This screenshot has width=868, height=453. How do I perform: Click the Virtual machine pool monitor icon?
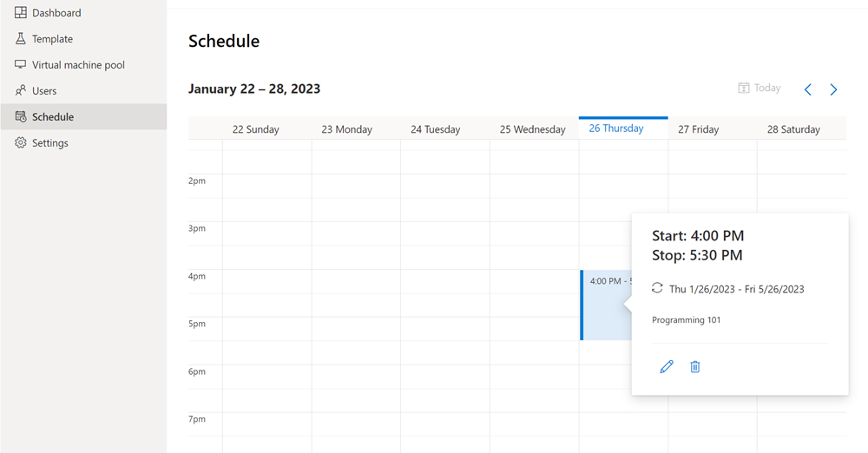(21, 64)
